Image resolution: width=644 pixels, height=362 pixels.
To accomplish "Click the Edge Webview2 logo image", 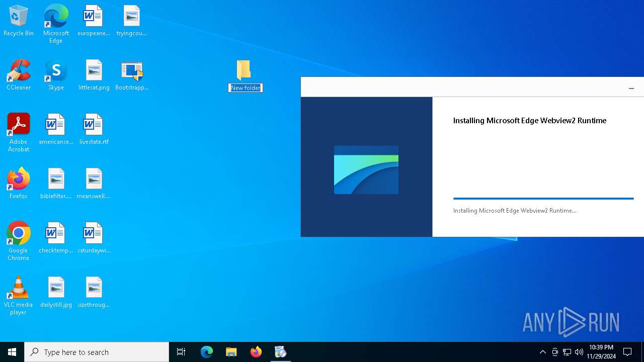I will (x=366, y=170).
